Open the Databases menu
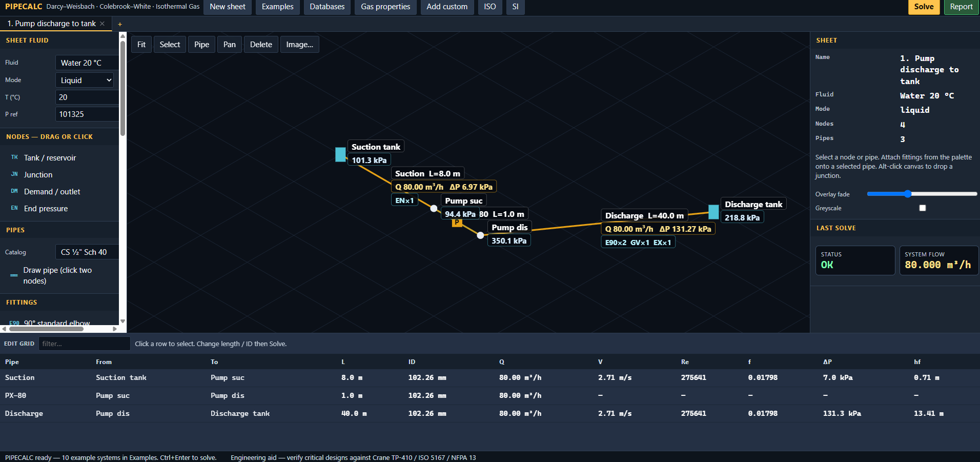 (x=327, y=7)
